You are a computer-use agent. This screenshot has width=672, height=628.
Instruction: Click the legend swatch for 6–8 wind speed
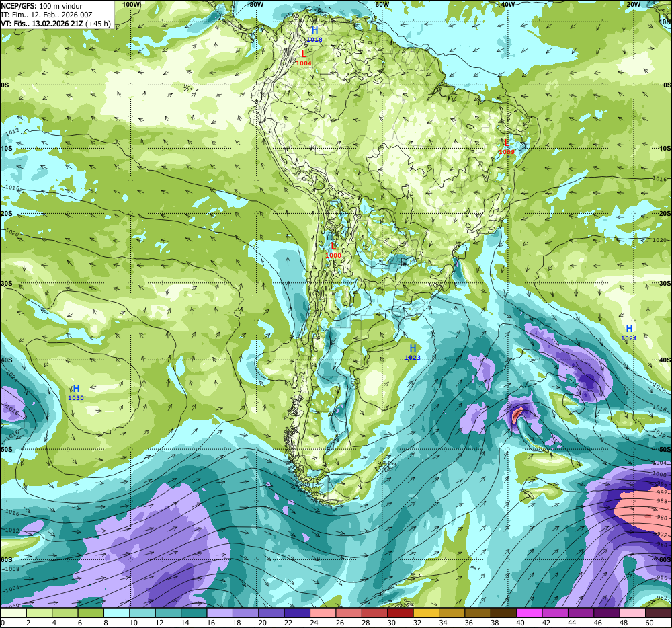coord(91,613)
